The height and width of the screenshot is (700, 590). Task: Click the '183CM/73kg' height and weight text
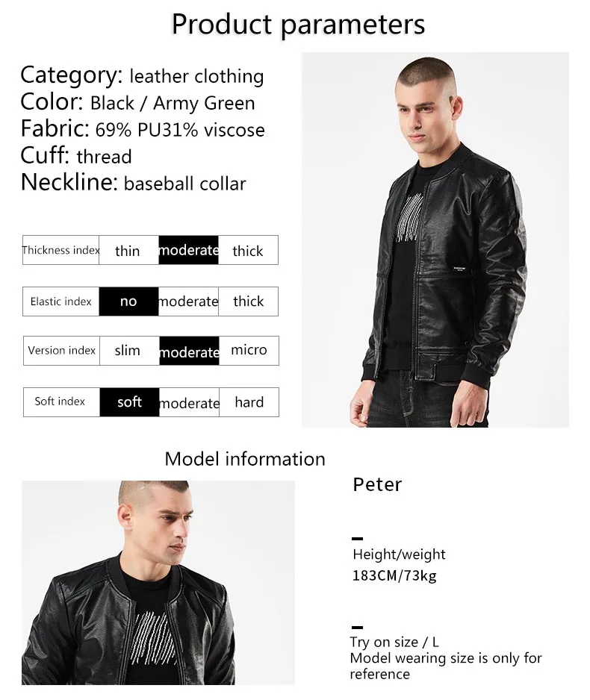[x=394, y=575]
